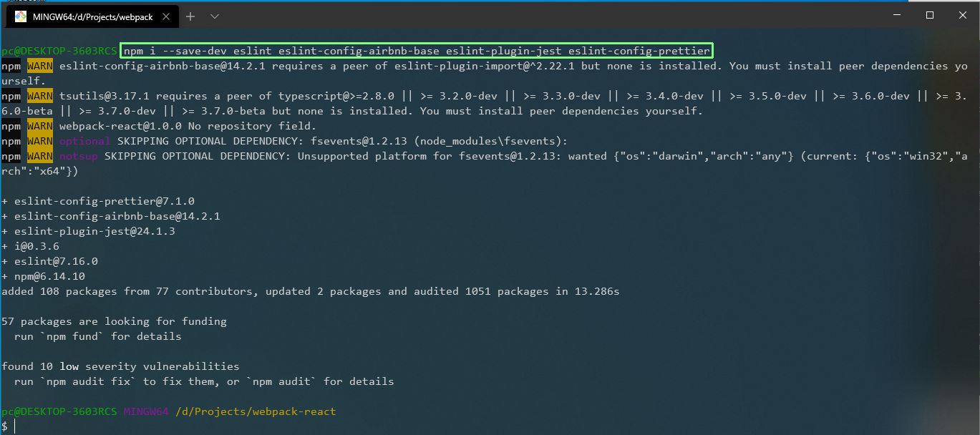
Task: Click the /d/Projects/webpack-react path in the prompt
Action: [256, 411]
